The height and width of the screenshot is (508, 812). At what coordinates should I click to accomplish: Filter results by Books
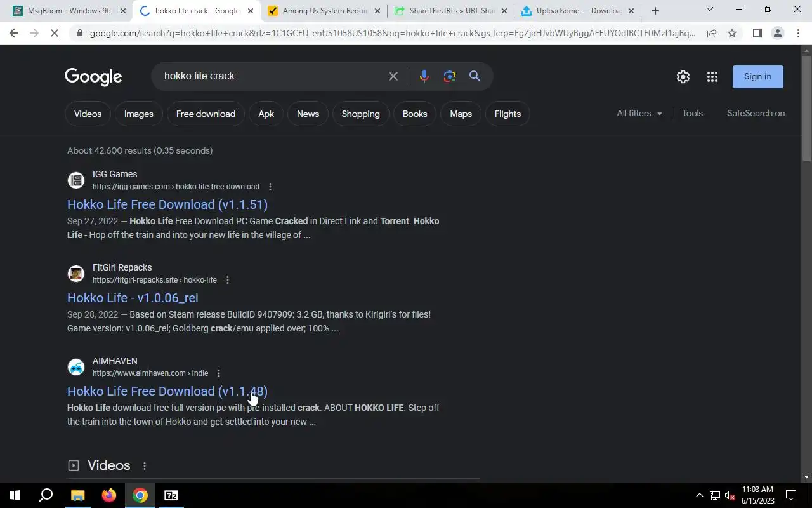tap(415, 114)
